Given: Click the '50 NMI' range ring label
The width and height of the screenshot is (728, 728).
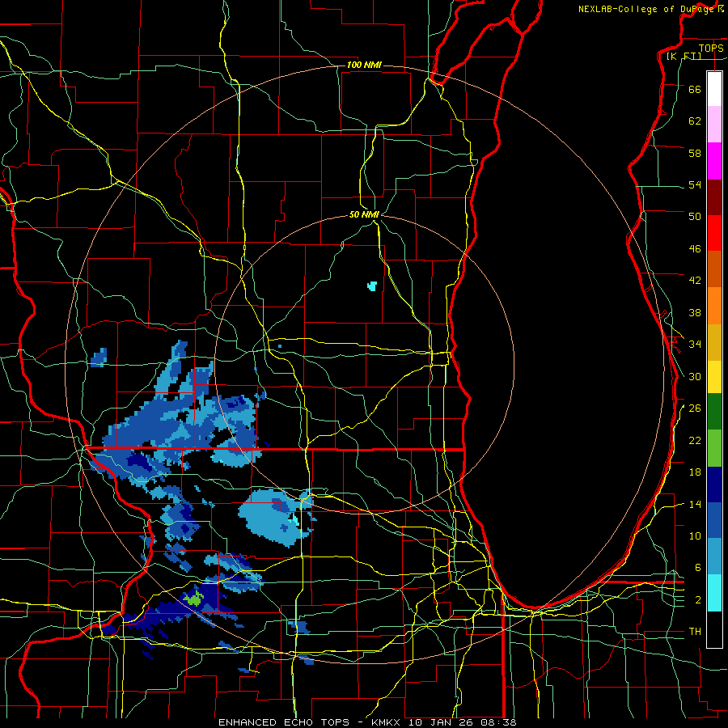Looking at the screenshot, I should click(x=364, y=214).
